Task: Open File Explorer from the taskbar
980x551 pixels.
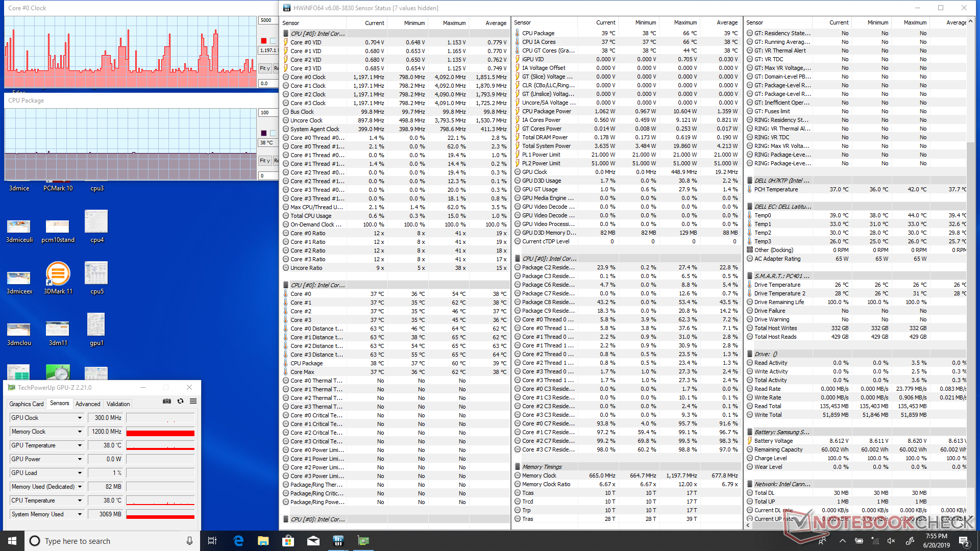Action: [263, 541]
